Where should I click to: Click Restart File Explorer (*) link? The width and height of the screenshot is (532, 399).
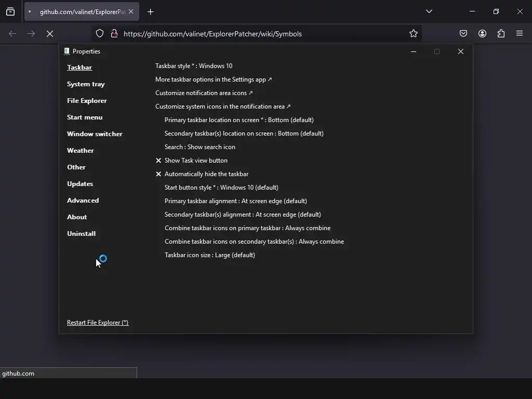coord(98,323)
